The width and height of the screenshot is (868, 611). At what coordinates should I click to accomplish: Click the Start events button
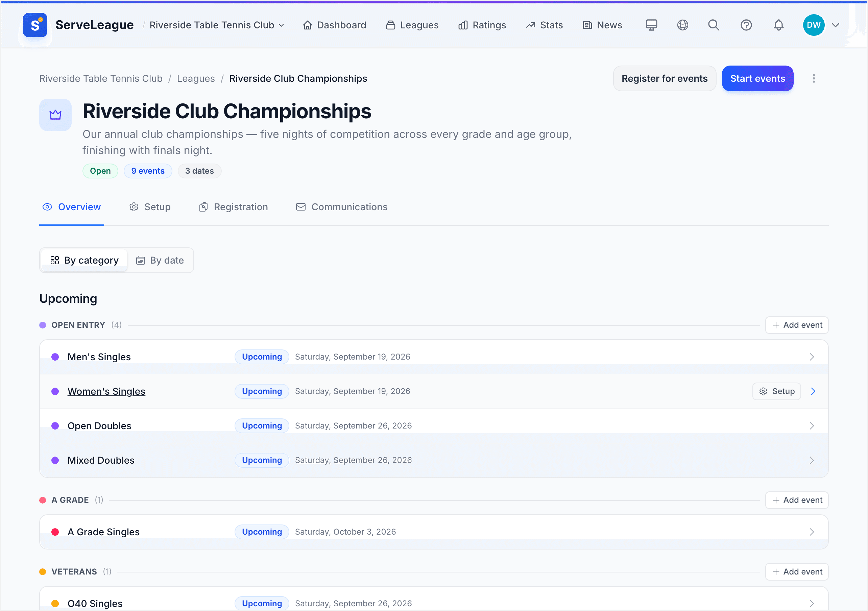[757, 78]
